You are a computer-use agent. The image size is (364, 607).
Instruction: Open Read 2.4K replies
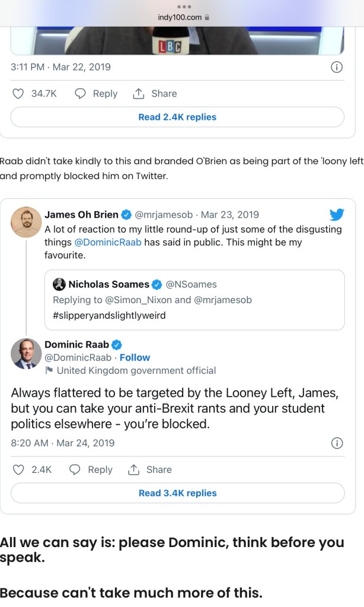click(x=177, y=117)
